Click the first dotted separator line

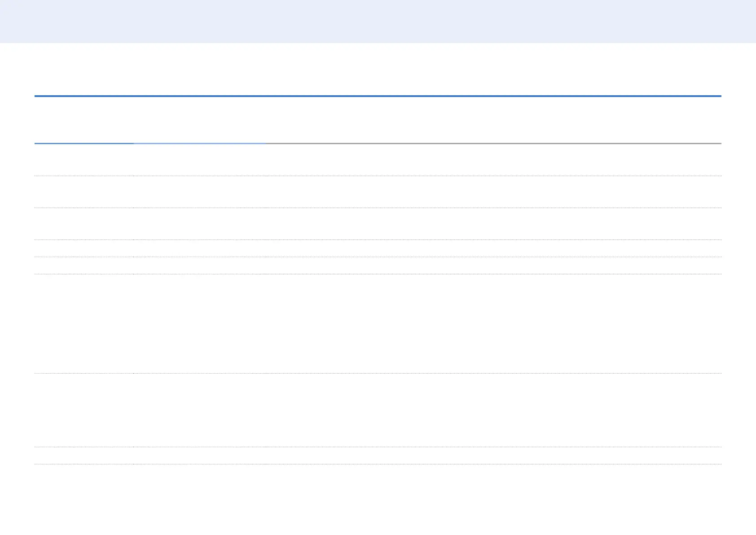(378, 176)
